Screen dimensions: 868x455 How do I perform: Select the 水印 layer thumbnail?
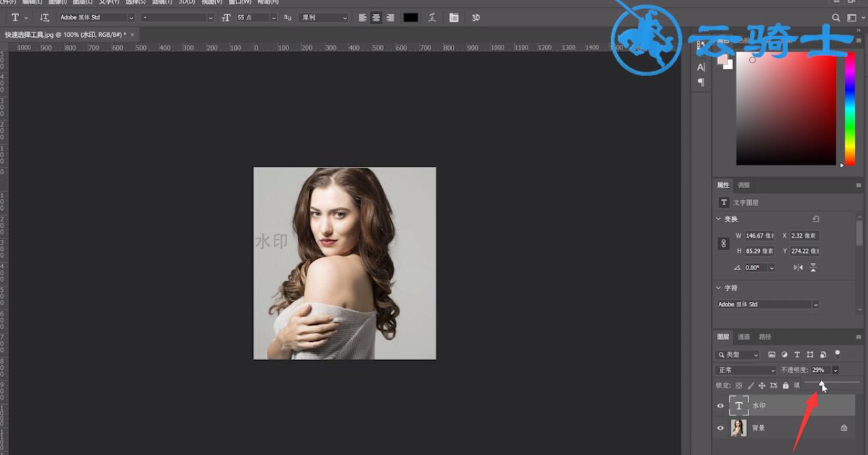pyautogui.click(x=739, y=406)
